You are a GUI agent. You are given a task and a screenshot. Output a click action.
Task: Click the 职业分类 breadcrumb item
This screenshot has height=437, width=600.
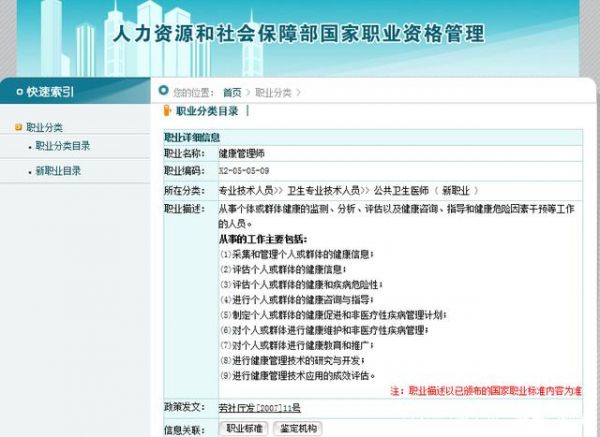273,93
